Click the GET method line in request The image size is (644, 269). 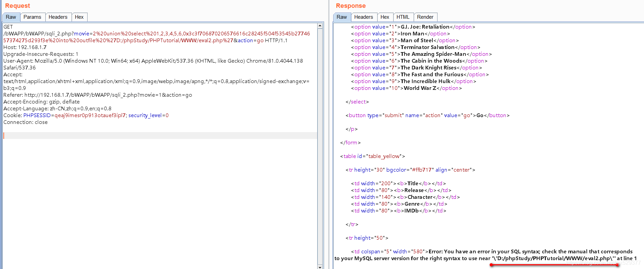click(x=8, y=27)
